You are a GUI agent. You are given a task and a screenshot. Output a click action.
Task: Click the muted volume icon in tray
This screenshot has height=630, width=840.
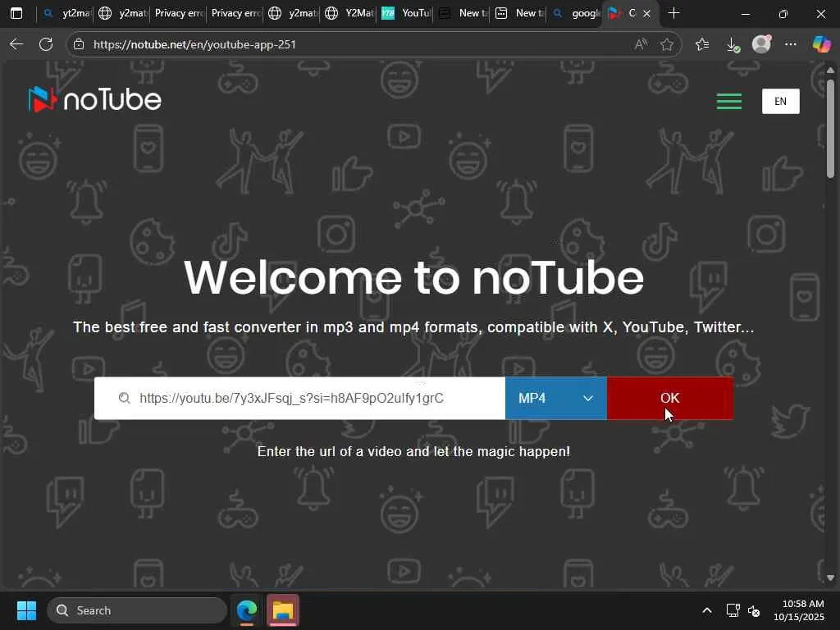point(754,610)
